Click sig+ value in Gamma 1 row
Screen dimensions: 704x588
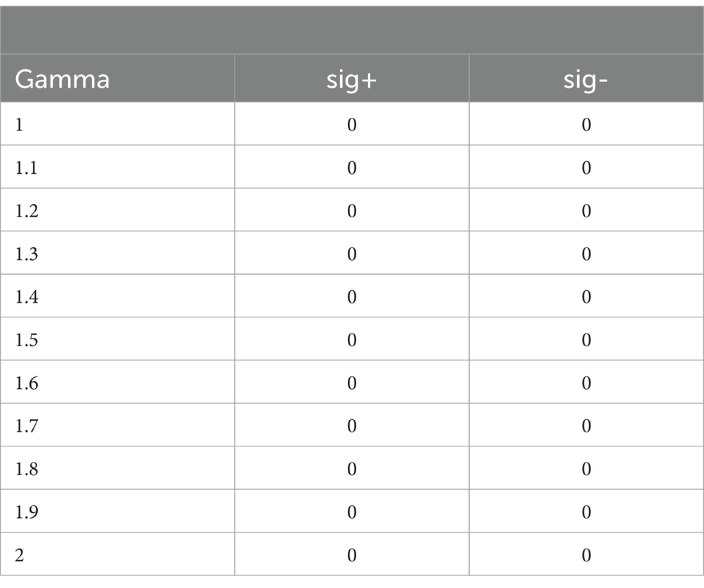[x=351, y=125]
